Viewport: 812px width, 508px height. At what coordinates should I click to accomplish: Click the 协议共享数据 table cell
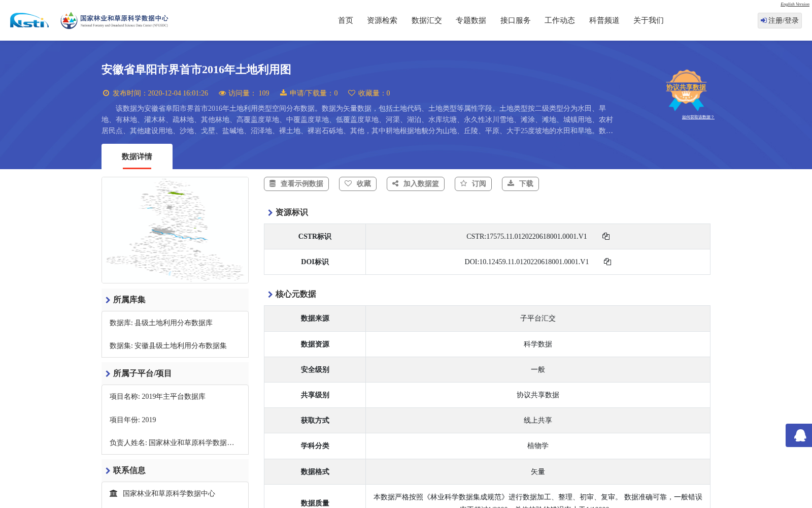(x=538, y=395)
